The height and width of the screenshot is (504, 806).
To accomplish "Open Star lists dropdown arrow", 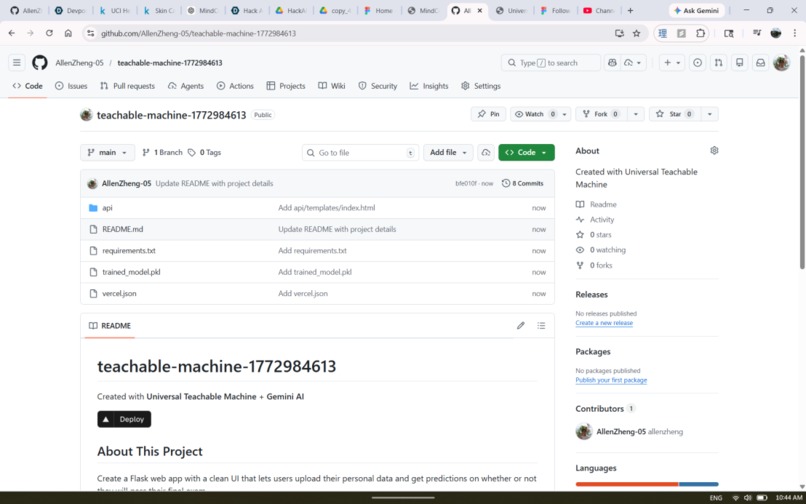I will point(710,114).
